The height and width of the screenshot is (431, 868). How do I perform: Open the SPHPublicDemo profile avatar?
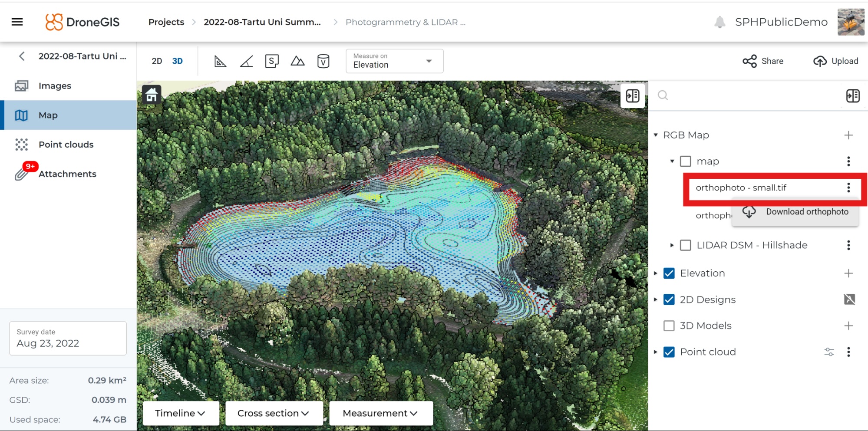point(851,22)
